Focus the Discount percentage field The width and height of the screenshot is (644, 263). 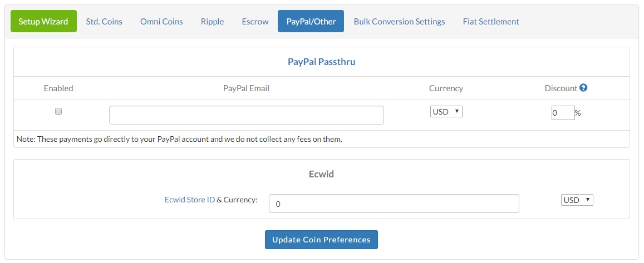pyautogui.click(x=563, y=113)
